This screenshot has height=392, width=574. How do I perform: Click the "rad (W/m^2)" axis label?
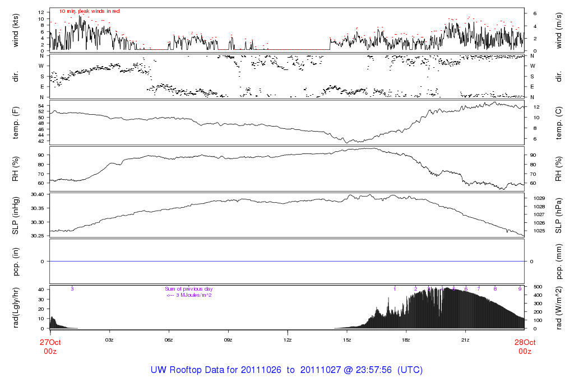559,307
